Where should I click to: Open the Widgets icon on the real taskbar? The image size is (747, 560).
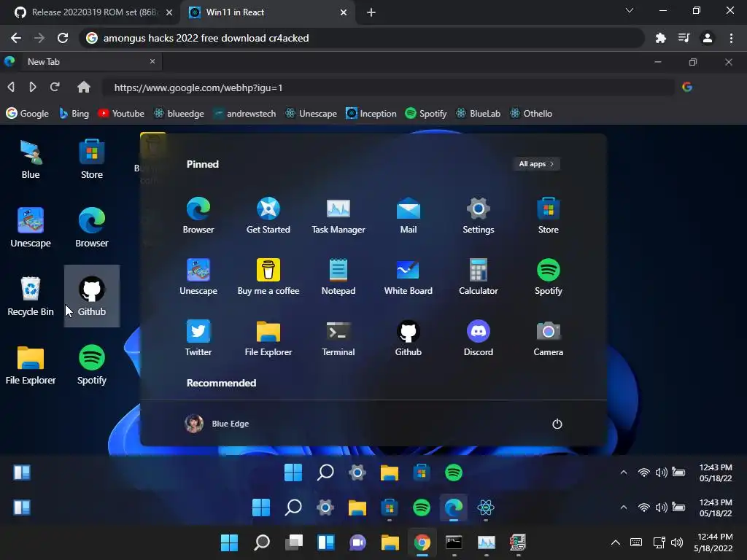coord(326,542)
